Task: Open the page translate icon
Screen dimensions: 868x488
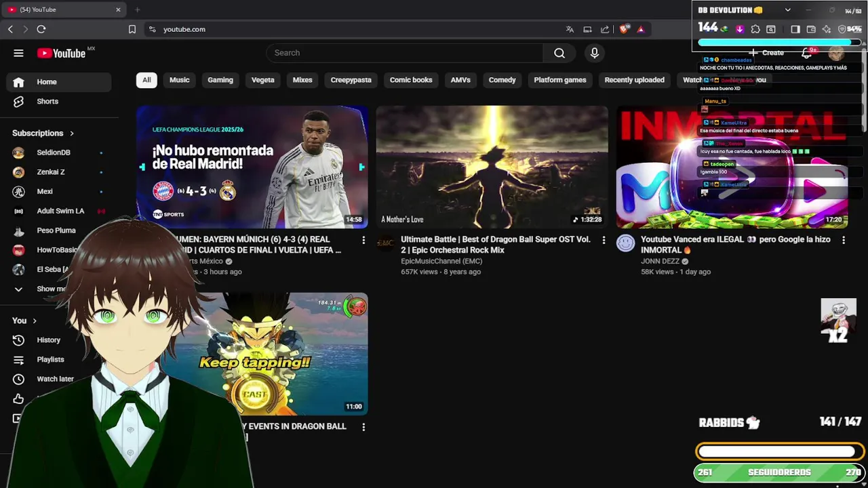Action: (570, 29)
